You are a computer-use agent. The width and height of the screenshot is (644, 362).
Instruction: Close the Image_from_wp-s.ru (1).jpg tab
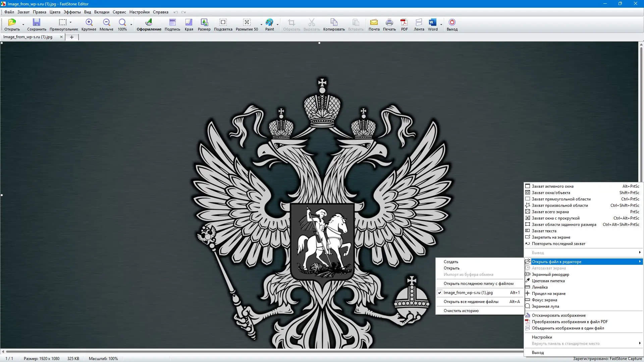[61, 37]
